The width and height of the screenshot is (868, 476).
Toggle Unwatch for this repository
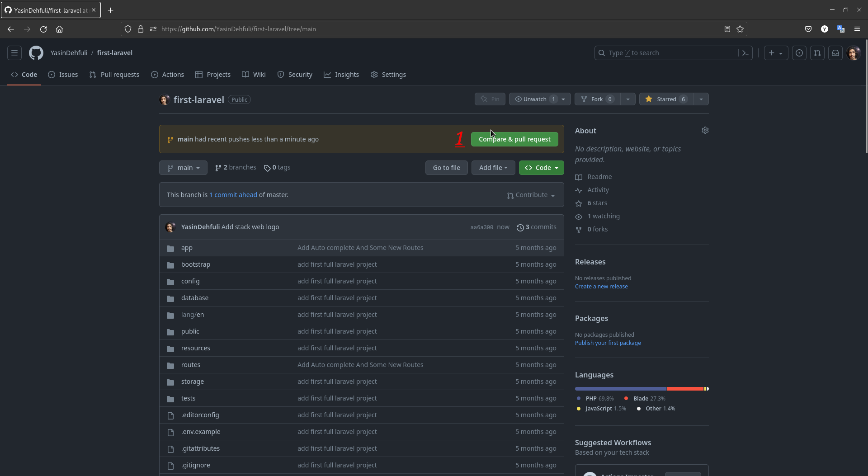pyautogui.click(x=540, y=99)
